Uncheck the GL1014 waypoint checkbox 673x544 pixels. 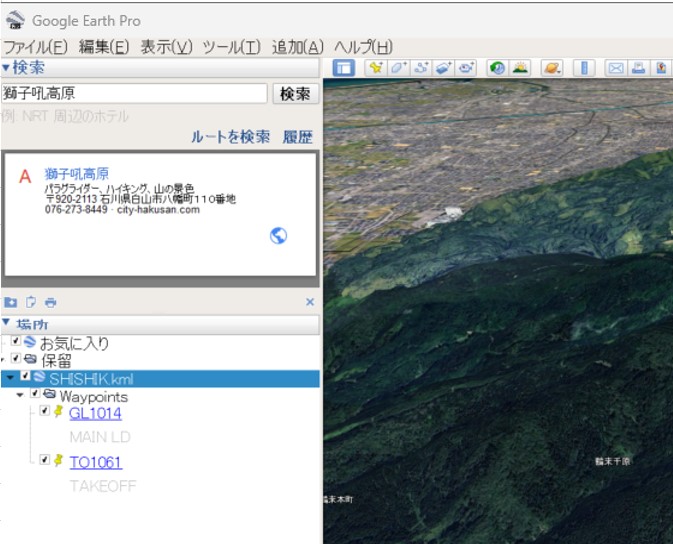click(45, 411)
